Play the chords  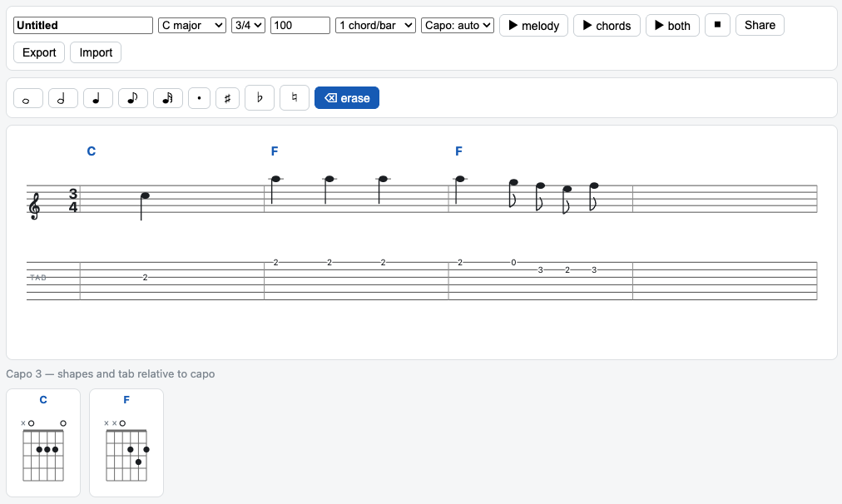(607, 25)
